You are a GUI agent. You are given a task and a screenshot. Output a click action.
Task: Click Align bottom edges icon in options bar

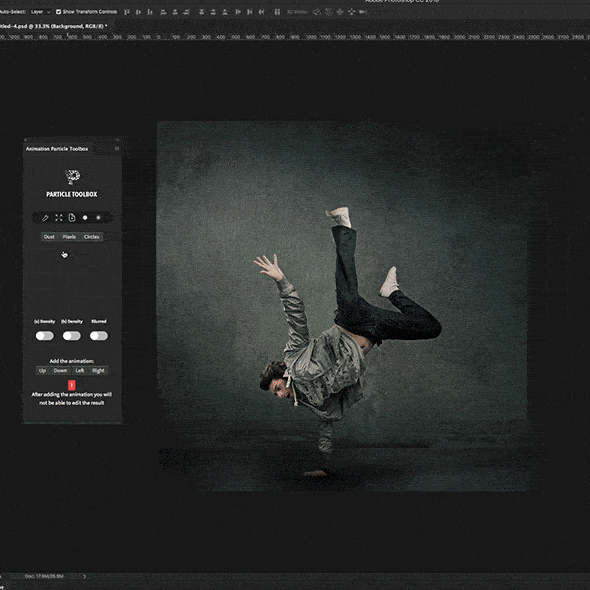(150, 12)
